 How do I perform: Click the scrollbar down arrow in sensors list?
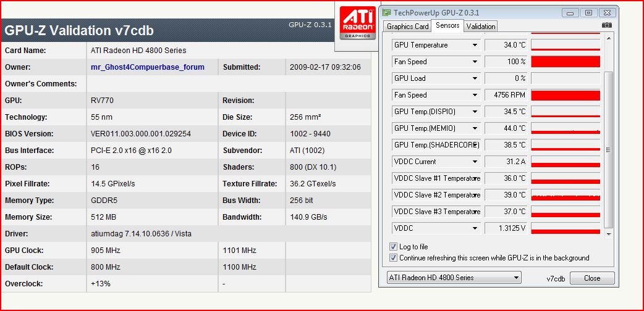[x=609, y=234]
